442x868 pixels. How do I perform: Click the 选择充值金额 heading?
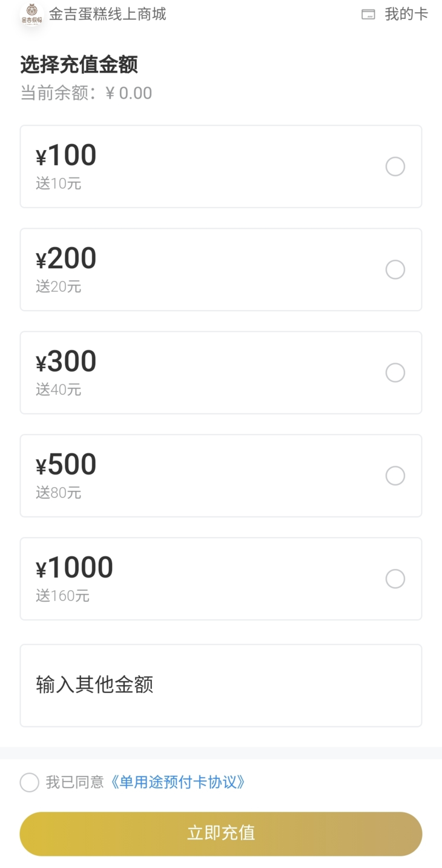point(79,64)
